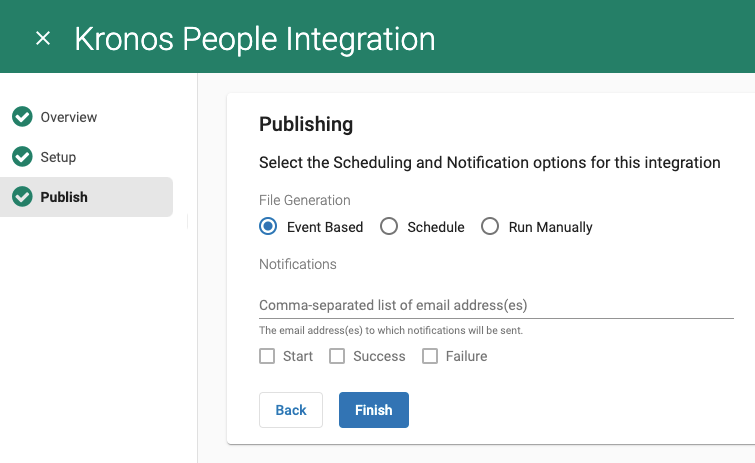Viewport: 755px width, 463px height.
Task: Enable the Start notification checkbox
Action: 267,356
